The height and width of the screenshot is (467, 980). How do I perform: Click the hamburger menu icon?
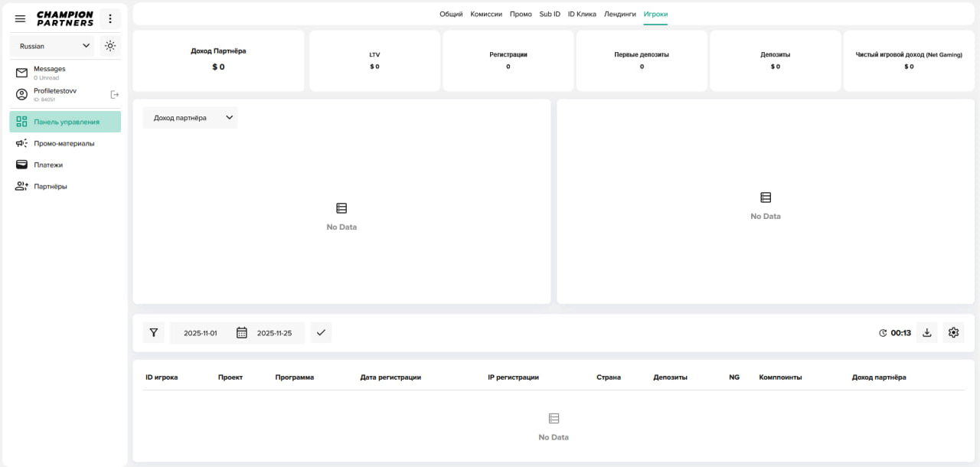coord(21,18)
